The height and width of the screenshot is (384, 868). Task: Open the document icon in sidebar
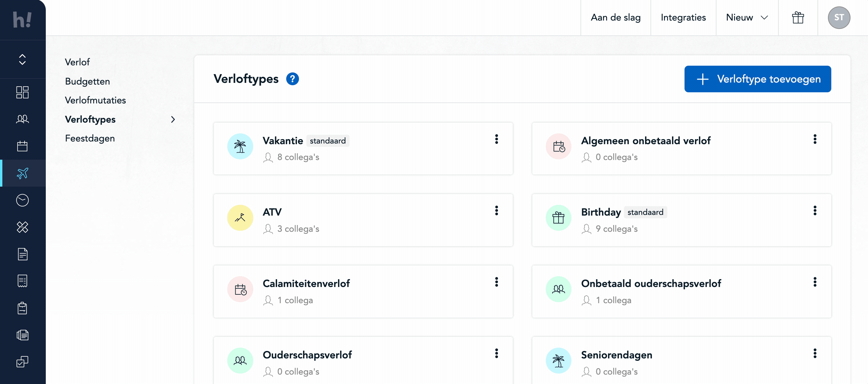(x=22, y=254)
